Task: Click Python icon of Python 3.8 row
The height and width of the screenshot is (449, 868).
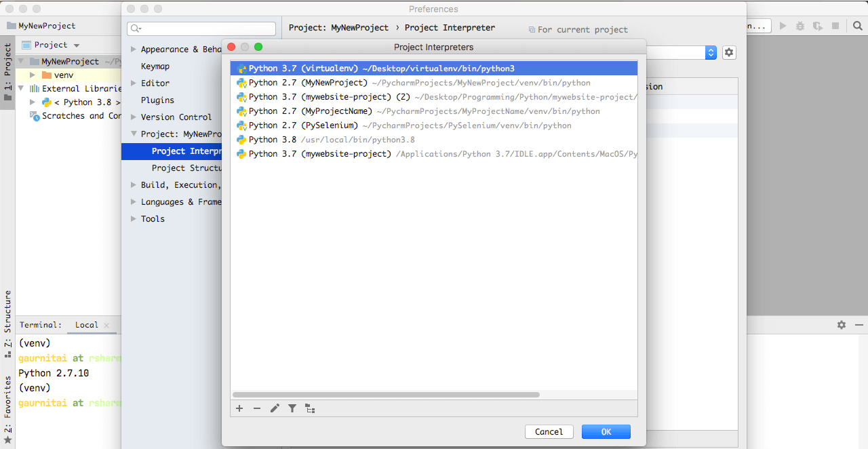Action: pyautogui.click(x=241, y=140)
